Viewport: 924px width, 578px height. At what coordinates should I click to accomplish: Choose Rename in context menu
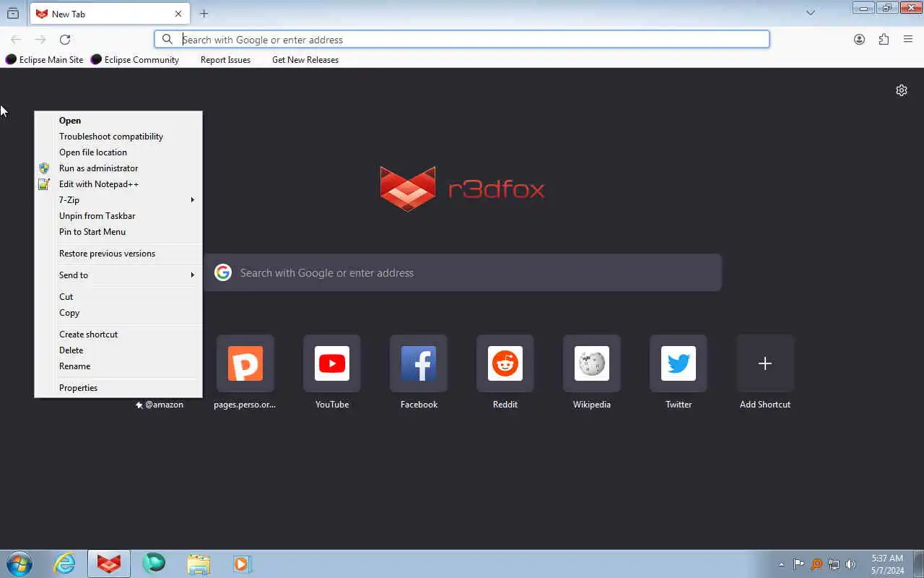(118, 366)
